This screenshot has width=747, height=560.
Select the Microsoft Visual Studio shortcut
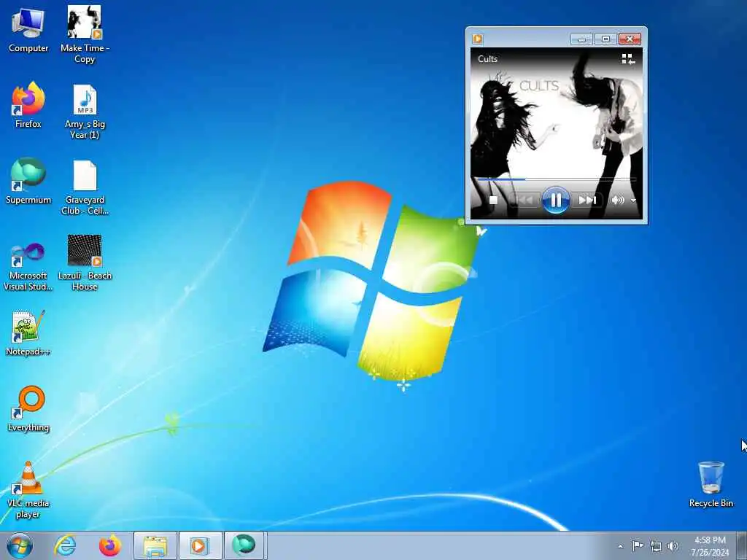pos(28,265)
